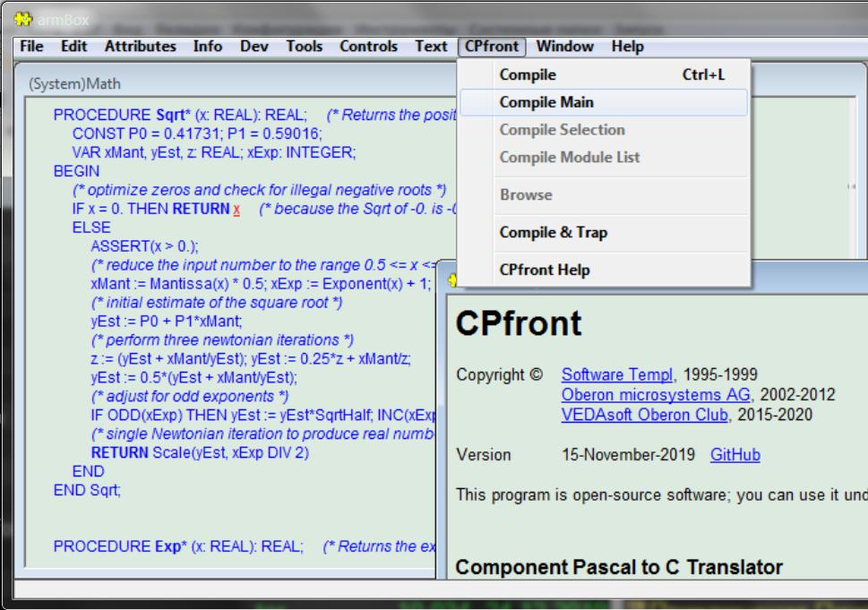Follow the Software Templ link
This screenshot has height=610, width=868.
click(617, 374)
